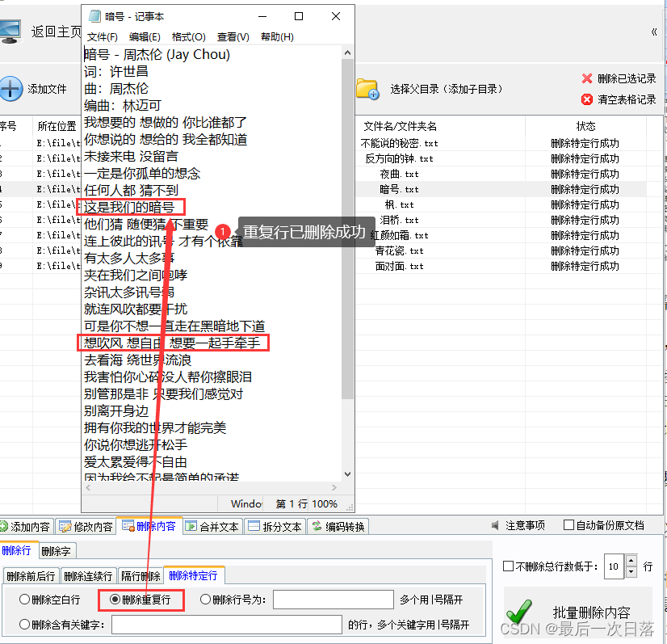Screen dimensions: 667x644
Task: Click 清空表格记录 button text
Action: coord(627,99)
